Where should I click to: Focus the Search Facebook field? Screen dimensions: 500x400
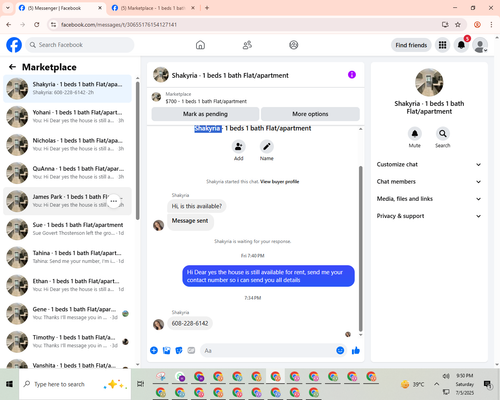[80, 45]
